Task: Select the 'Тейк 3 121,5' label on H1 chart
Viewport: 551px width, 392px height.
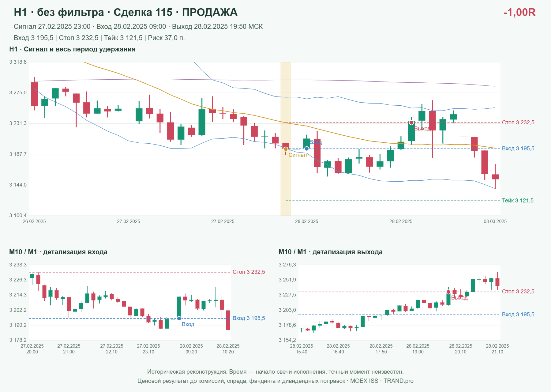Action: tap(518, 201)
